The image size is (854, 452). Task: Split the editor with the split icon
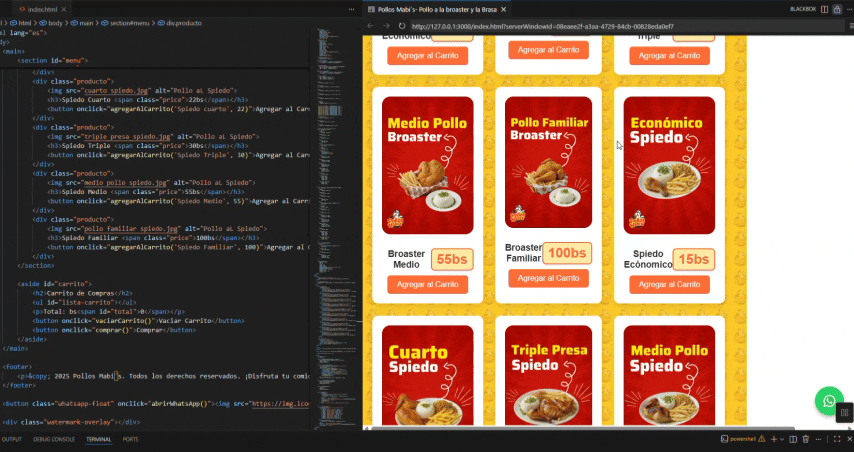(x=825, y=9)
